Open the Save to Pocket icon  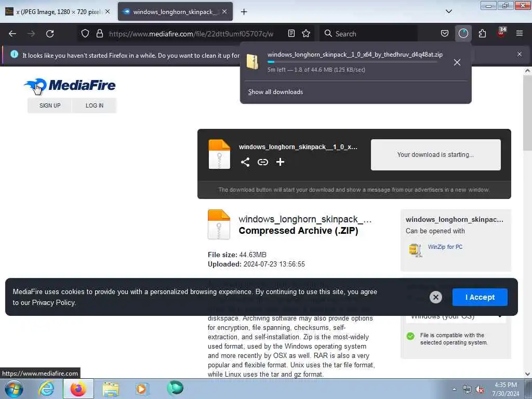click(x=445, y=33)
